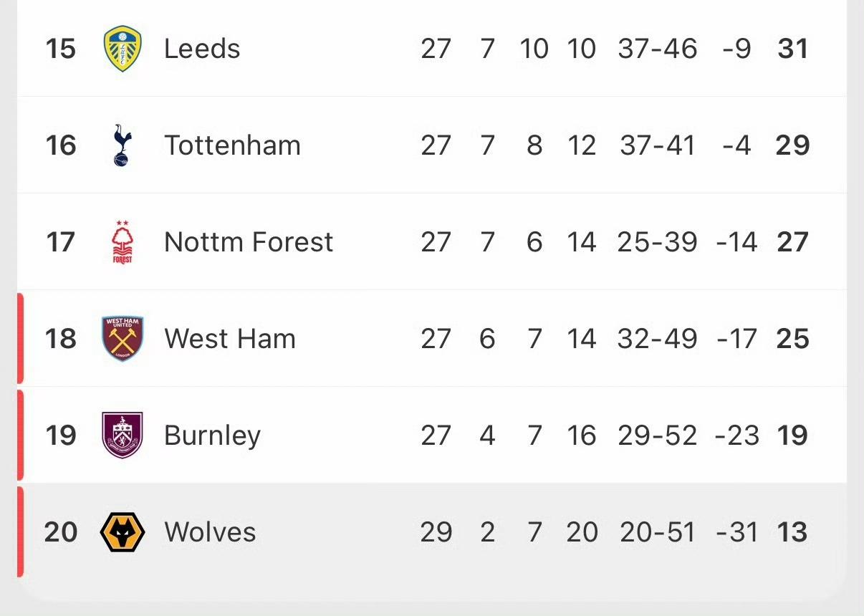Viewport: 864px width, 616px height.
Task: Open Tottenham team name link
Action: click(232, 145)
